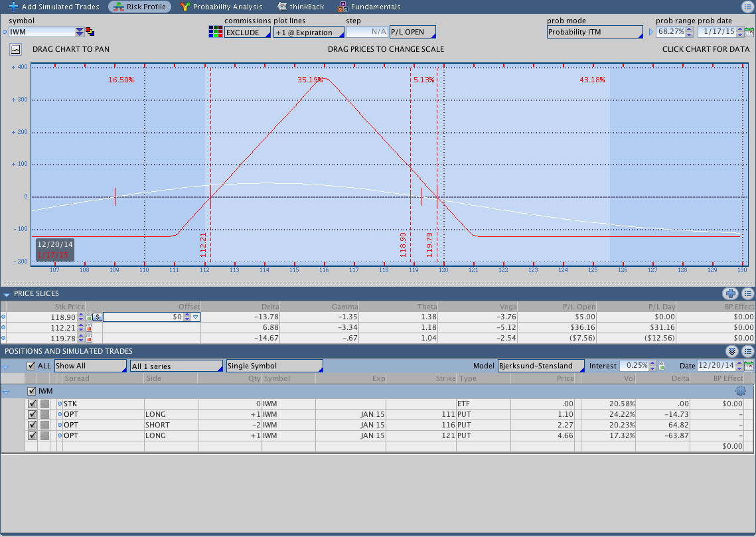756x537 pixels.
Task: Click the blue dot in the STK row
Action: 60,404
